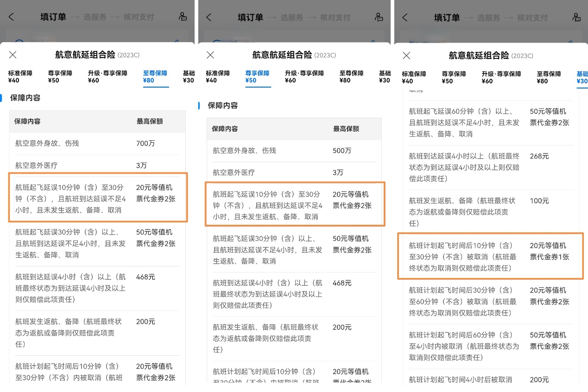The height and width of the screenshot is (392, 588).
Task: Tap back arrow in the right screen
Action: point(405,17)
